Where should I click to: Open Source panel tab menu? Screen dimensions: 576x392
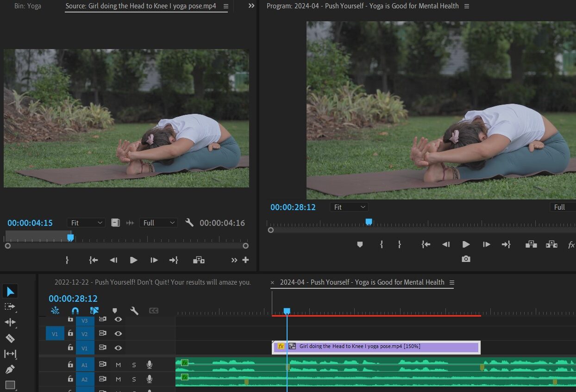(x=226, y=6)
